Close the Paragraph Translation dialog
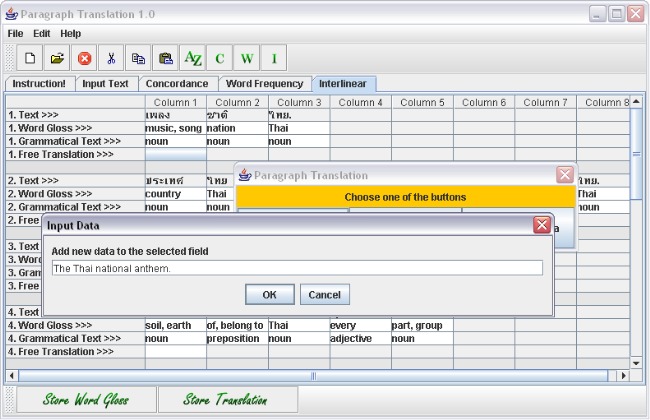Screen dimensions: 650x420 click(x=565, y=175)
